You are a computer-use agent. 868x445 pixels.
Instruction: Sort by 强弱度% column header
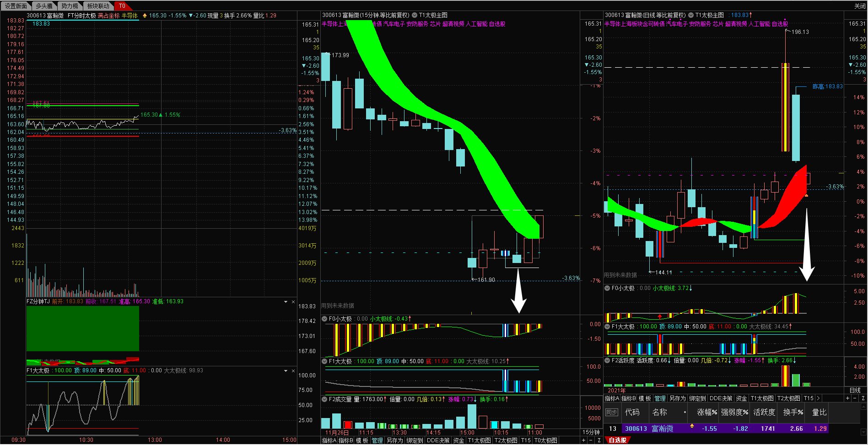coord(734,412)
